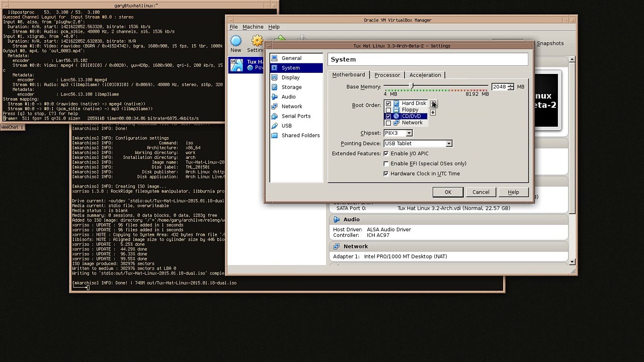Open Display settings via its icon

[x=274, y=77]
